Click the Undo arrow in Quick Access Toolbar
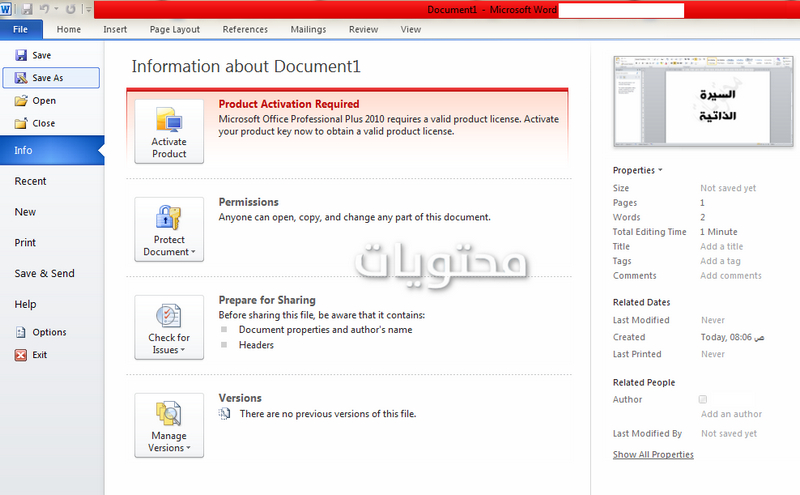 pyautogui.click(x=44, y=9)
